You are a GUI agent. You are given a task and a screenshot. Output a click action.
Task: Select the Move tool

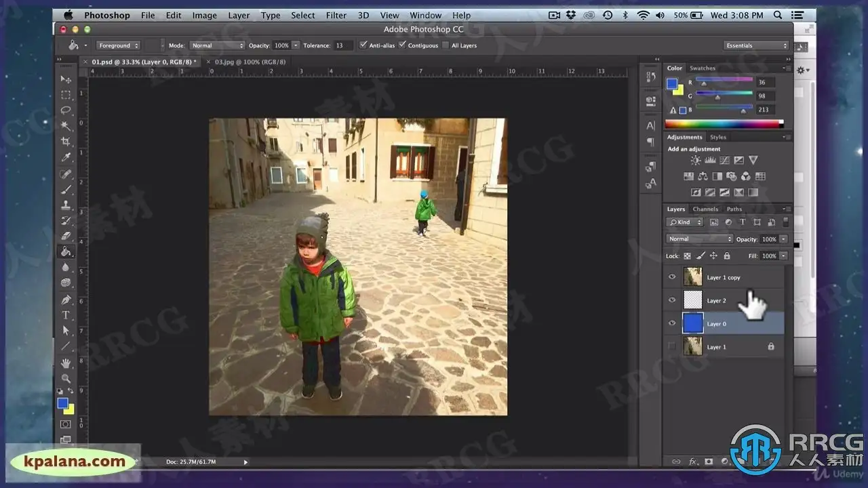click(x=66, y=79)
